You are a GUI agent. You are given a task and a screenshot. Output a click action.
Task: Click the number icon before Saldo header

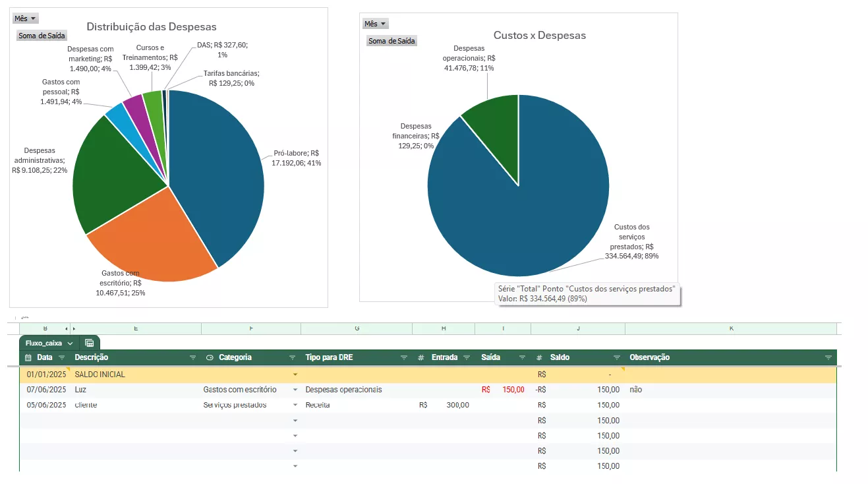point(539,357)
